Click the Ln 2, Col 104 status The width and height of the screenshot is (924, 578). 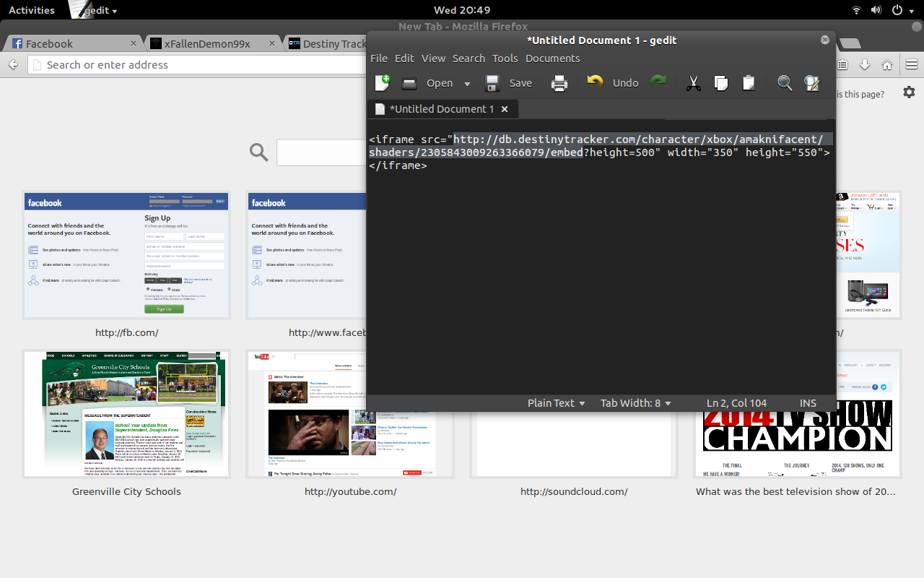[x=736, y=403]
